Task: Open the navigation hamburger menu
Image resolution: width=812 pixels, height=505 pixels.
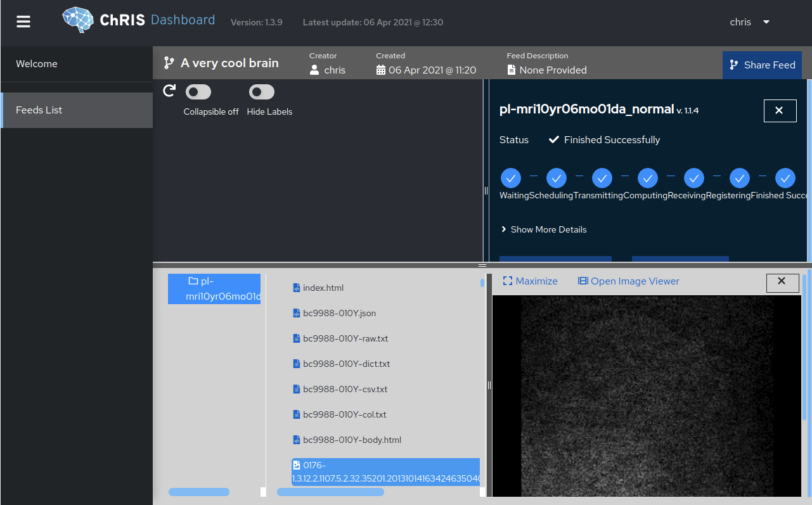Action: point(23,20)
